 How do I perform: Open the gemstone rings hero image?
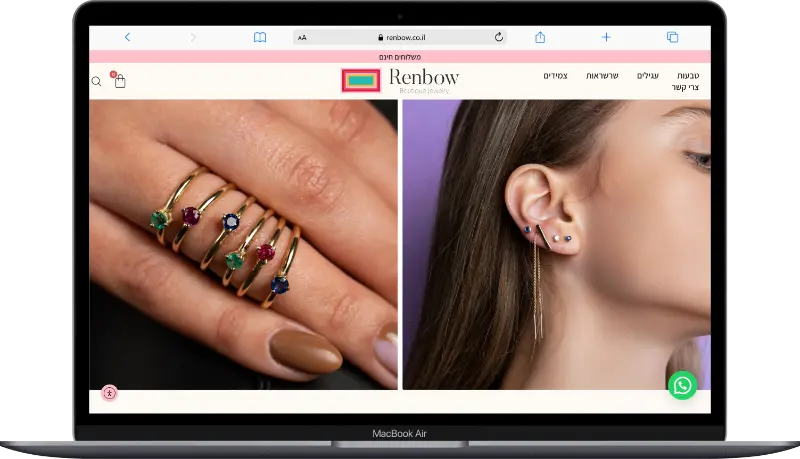(x=243, y=245)
